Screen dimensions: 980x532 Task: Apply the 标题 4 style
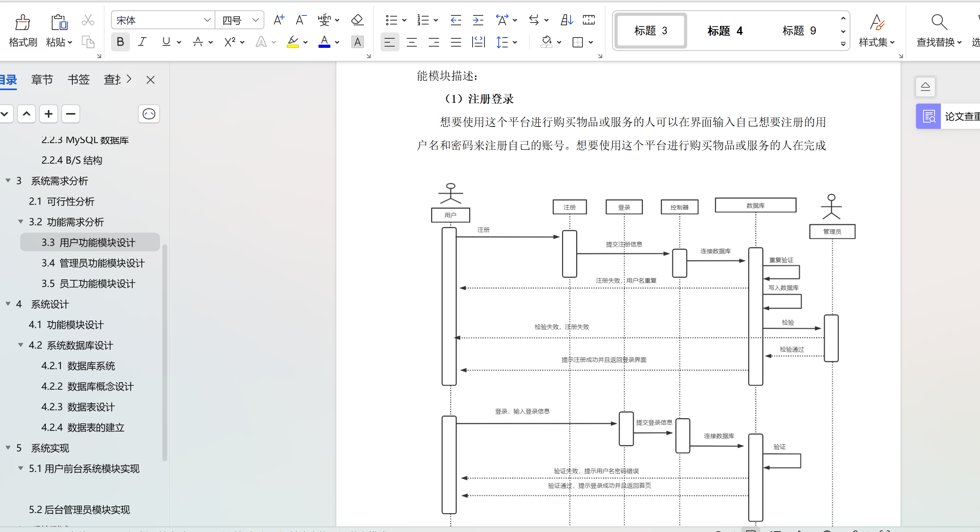click(725, 31)
